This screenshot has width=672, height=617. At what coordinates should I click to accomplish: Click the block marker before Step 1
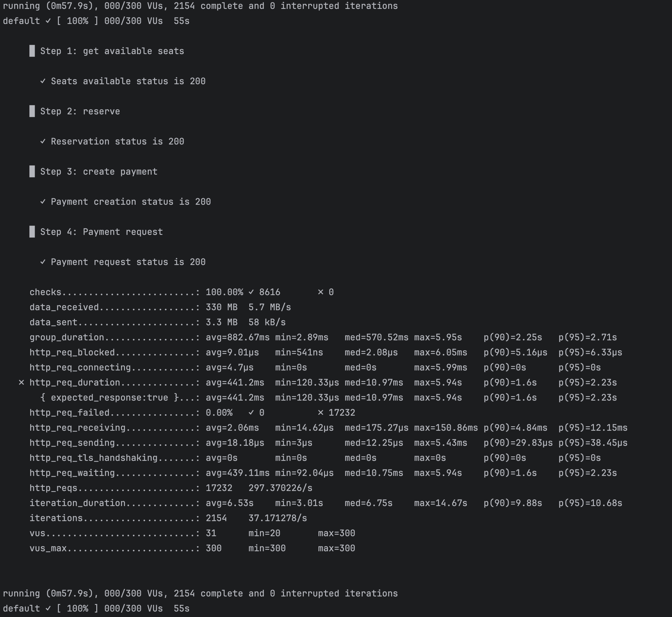coord(32,51)
